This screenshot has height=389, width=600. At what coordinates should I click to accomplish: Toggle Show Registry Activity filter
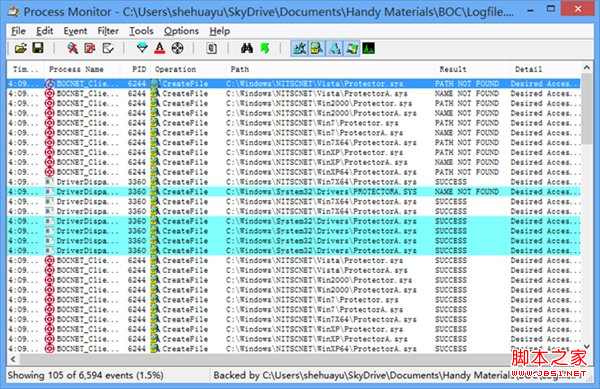point(300,49)
